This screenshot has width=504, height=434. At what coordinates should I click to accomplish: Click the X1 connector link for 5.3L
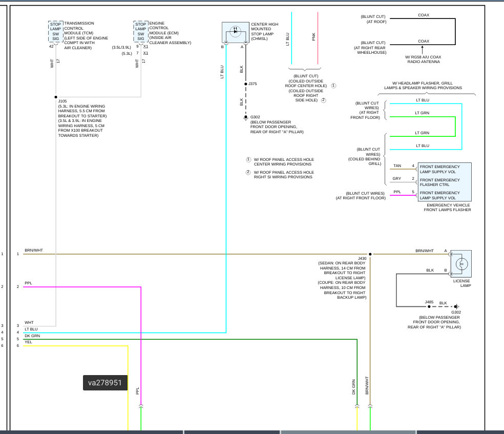point(145,53)
